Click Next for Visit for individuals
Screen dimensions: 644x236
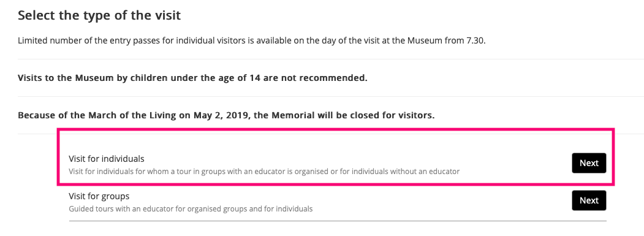point(589,163)
